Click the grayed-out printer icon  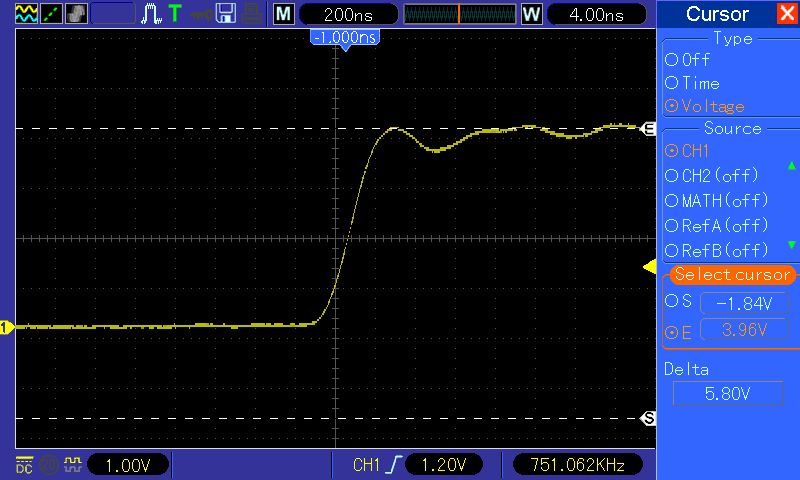252,14
